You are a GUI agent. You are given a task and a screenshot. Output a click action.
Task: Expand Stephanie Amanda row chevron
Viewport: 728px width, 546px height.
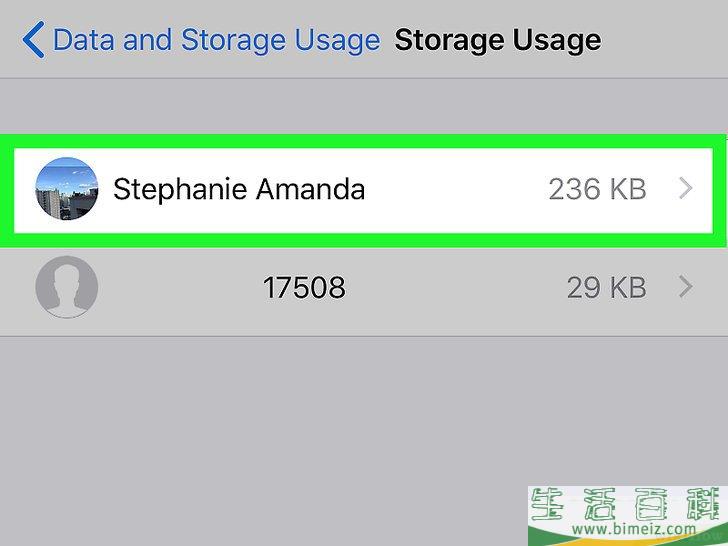point(686,189)
